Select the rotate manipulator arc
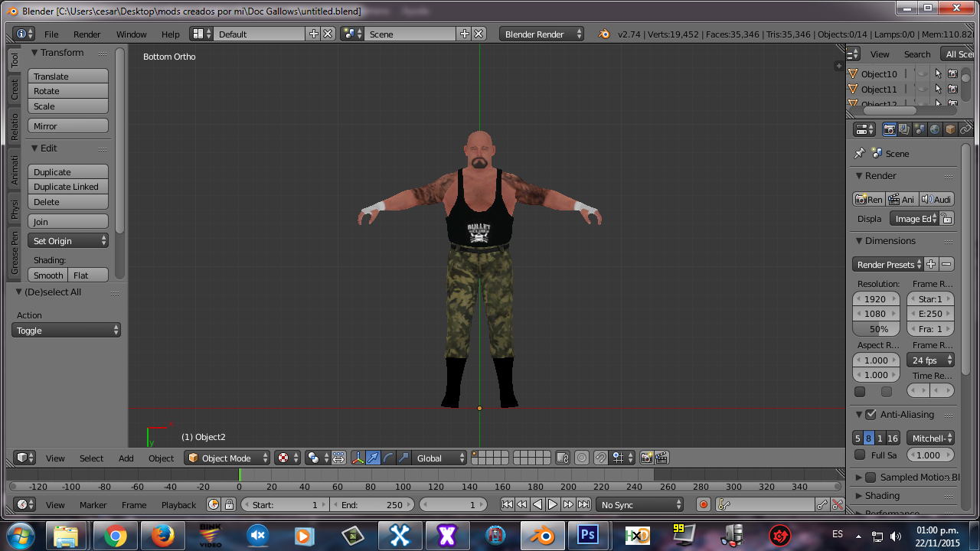Screen dimensions: 980x551 (388, 458)
